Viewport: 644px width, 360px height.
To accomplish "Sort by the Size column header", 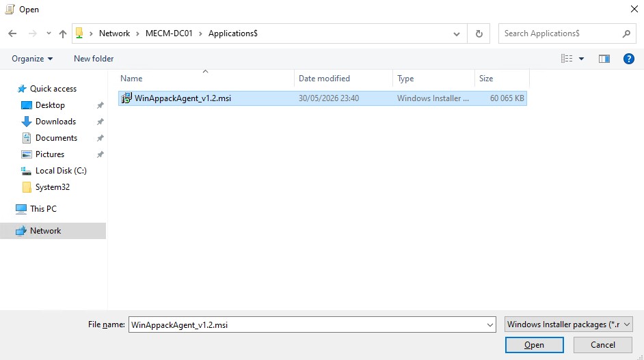I will [502, 79].
